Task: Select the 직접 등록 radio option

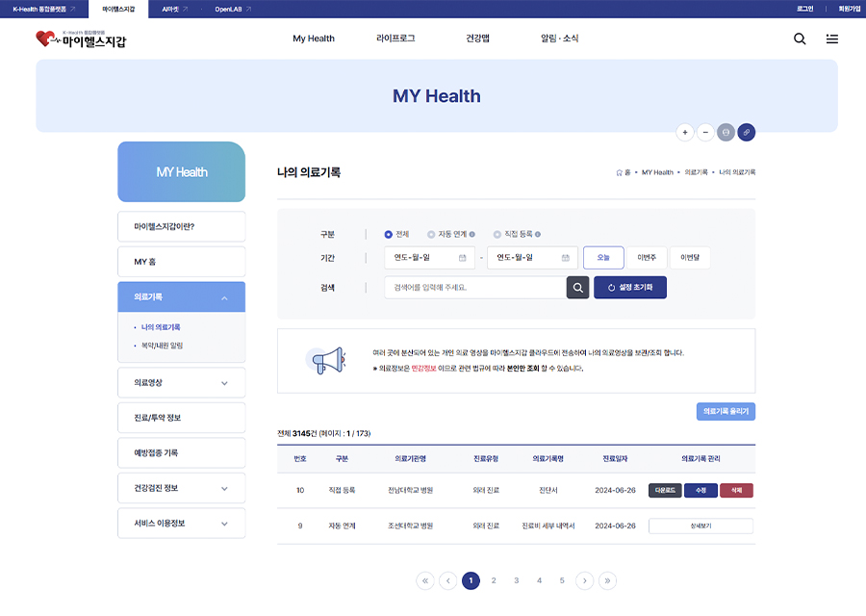Action: (x=497, y=234)
